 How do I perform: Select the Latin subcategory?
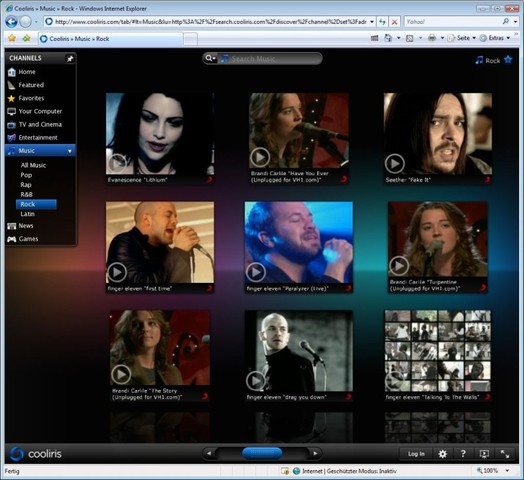[27, 214]
